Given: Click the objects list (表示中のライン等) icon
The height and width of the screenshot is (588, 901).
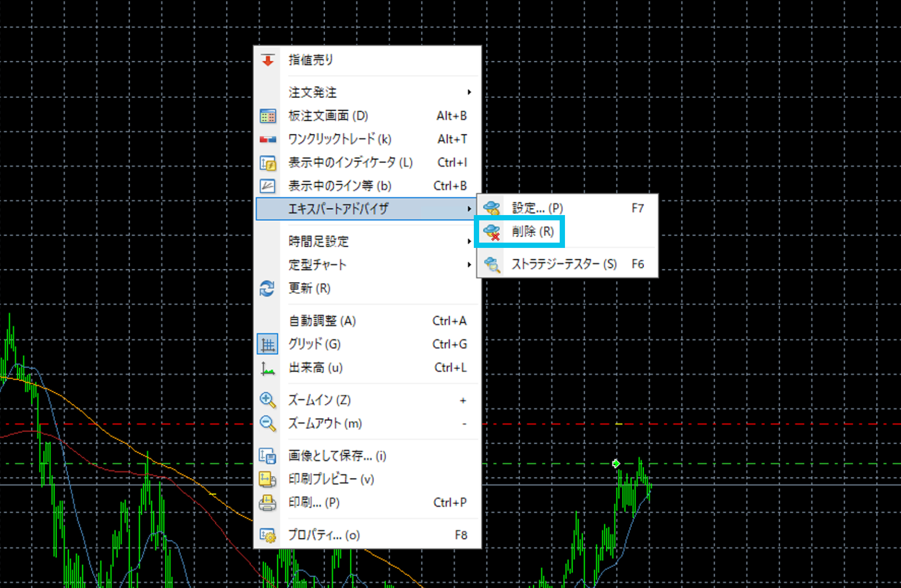Looking at the screenshot, I should pyautogui.click(x=268, y=186).
